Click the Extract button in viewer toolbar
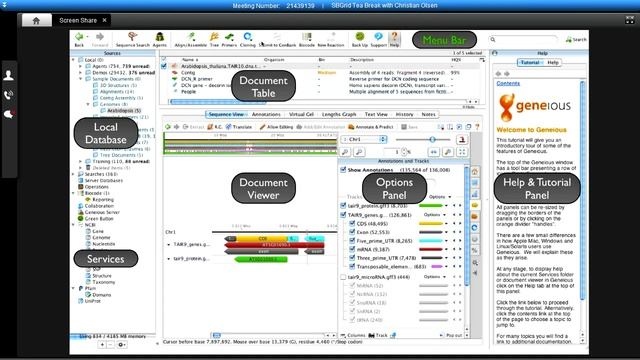640x360 pixels. coord(193,127)
